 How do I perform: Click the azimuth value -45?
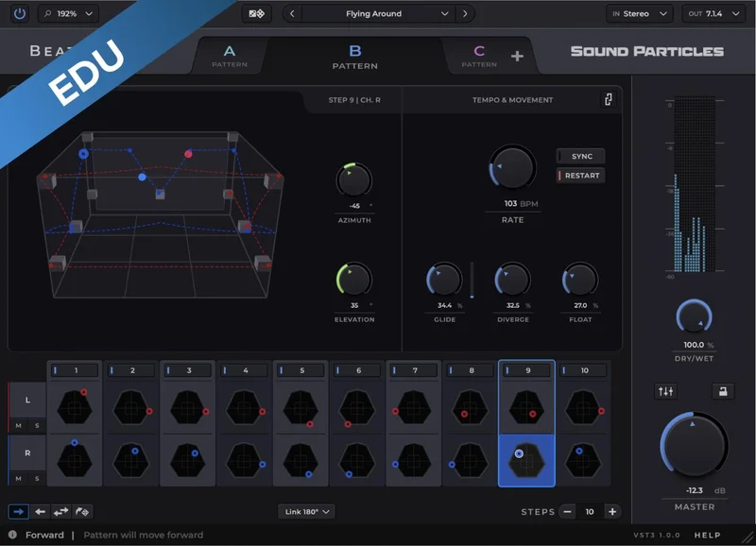click(354, 206)
